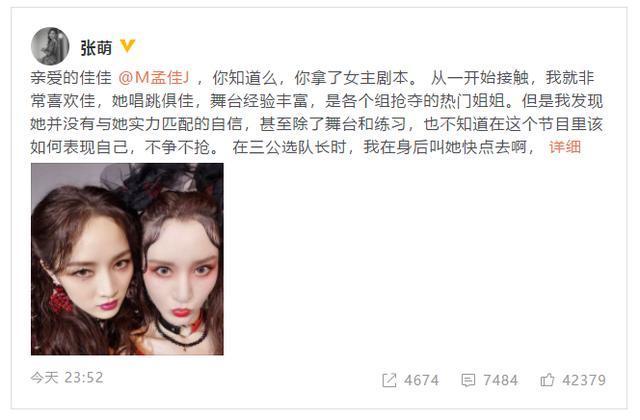Viewport: 640px width, 420px height.
Task: Click the comment count 7484
Action: coord(501,380)
